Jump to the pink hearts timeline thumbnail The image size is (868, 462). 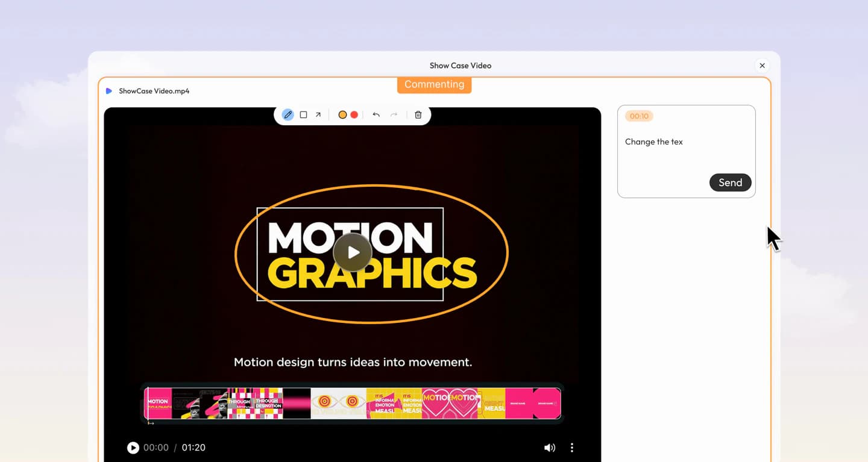click(x=450, y=404)
